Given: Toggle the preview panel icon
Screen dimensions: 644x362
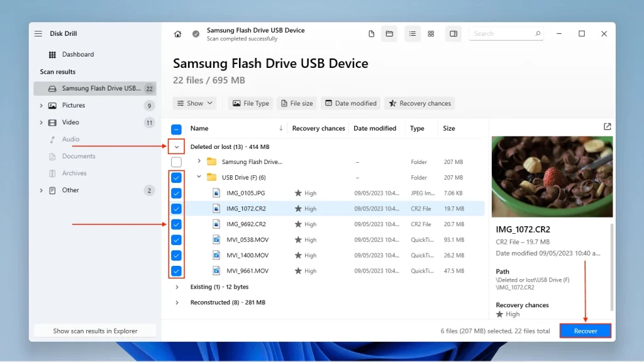Looking at the screenshot, I should click(453, 34).
